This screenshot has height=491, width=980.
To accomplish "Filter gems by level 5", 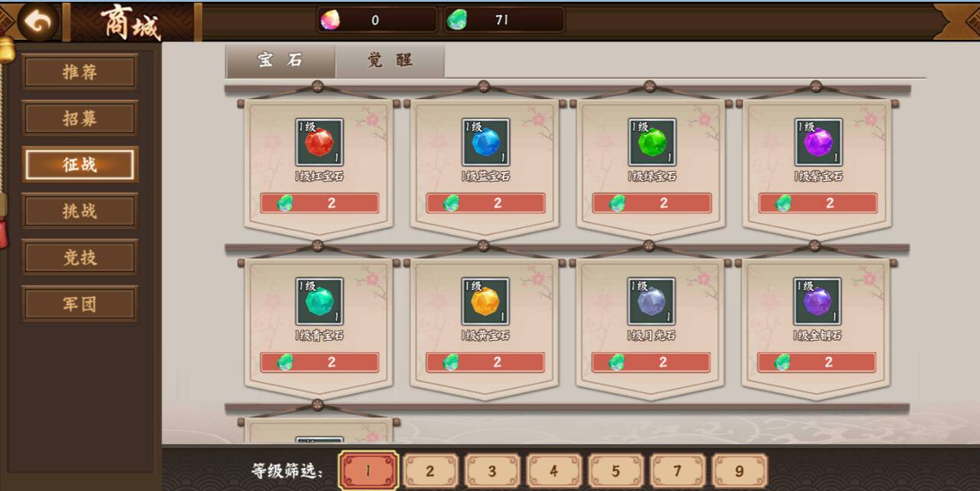I will (616, 471).
